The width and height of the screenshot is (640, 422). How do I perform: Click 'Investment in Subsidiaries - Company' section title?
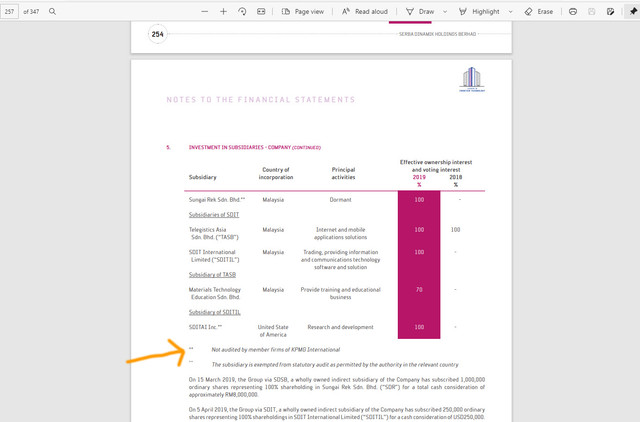point(255,147)
